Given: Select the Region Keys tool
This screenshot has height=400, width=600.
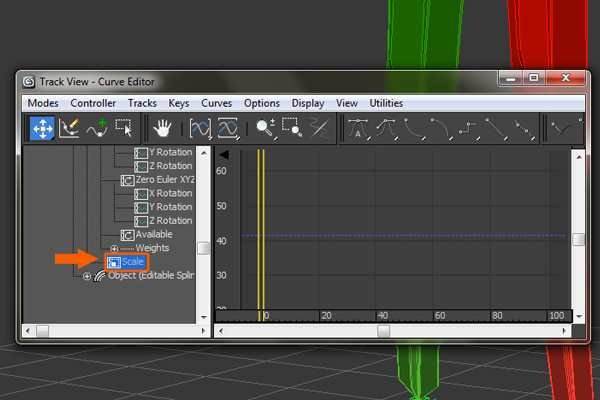Looking at the screenshot, I should 124,128.
